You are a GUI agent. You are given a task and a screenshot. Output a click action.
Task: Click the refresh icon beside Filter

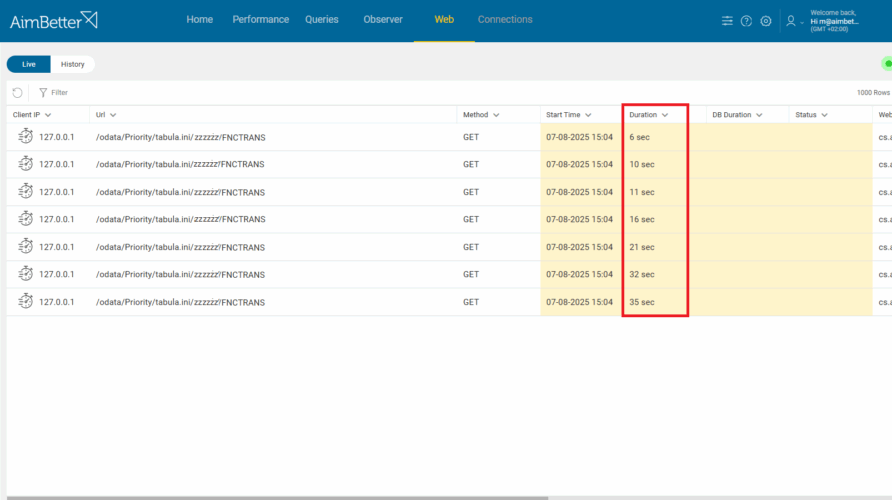[18, 92]
